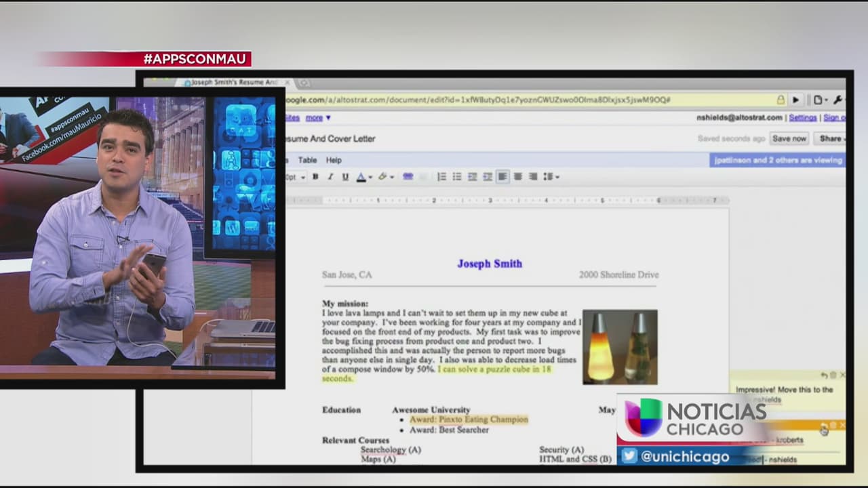This screenshot has height=488, width=868.
Task: Open the Settings link
Action: (x=802, y=117)
